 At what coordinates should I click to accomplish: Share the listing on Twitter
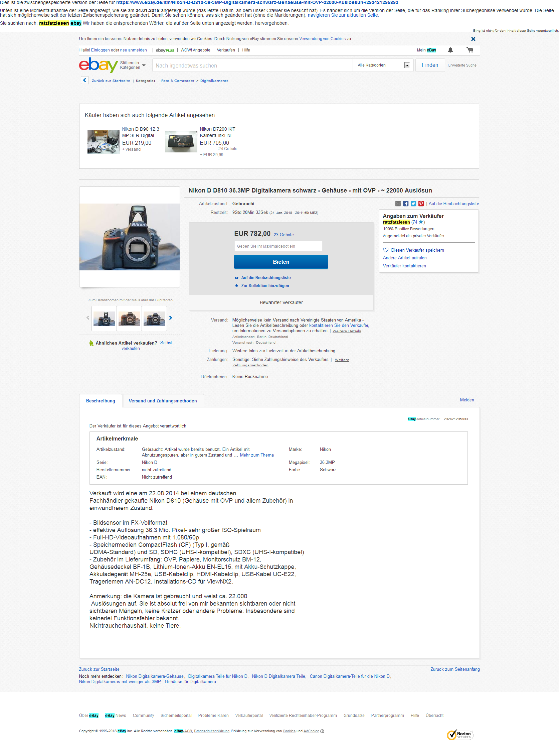[413, 204]
